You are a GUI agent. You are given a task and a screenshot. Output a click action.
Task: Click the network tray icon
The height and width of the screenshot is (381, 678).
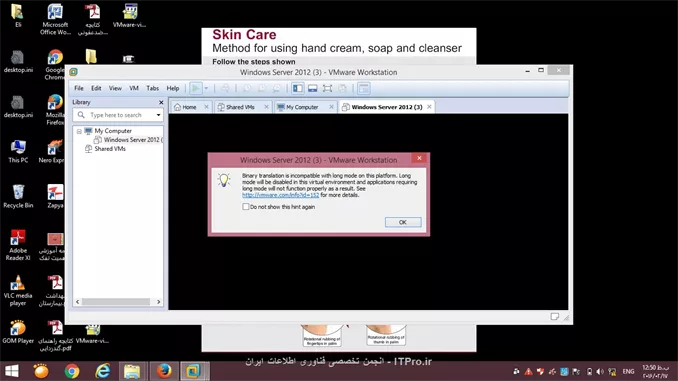tap(612, 371)
